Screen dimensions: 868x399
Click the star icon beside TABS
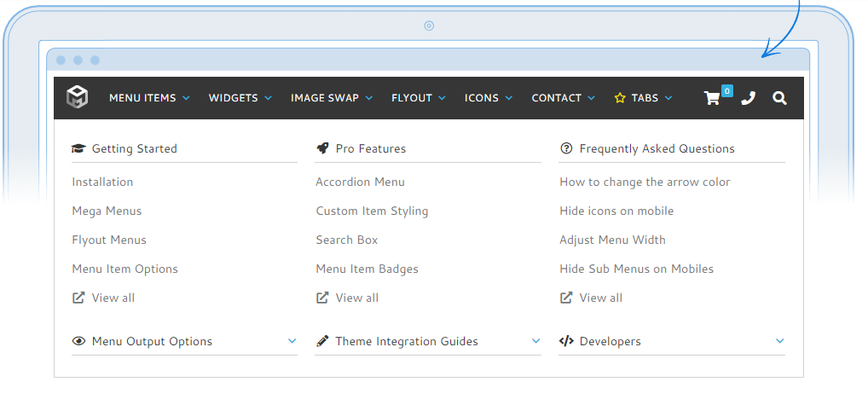click(620, 98)
